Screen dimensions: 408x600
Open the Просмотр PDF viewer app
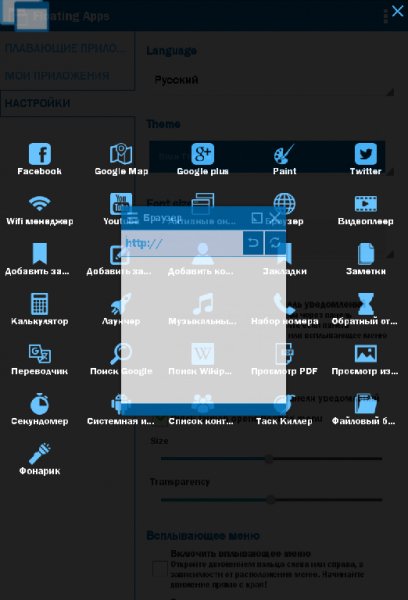[284, 359]
